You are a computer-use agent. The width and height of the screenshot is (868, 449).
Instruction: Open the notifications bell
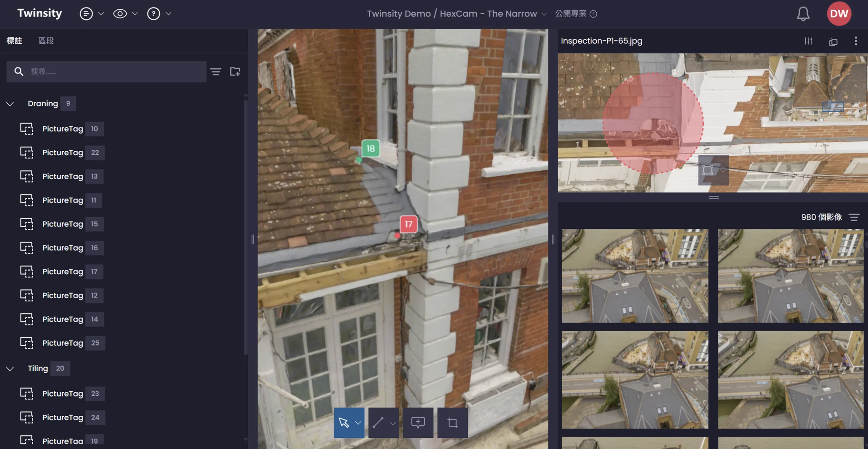(803, 14)
